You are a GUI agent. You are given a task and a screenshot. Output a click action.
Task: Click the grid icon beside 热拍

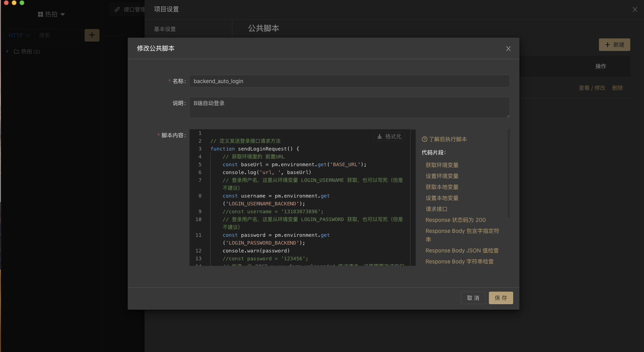40,14
